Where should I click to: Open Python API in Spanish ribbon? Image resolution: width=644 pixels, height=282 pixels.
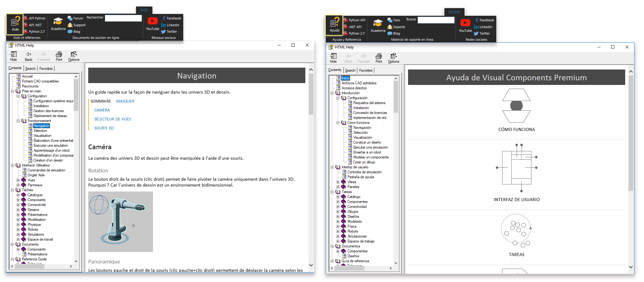click(x=354, y=20)
